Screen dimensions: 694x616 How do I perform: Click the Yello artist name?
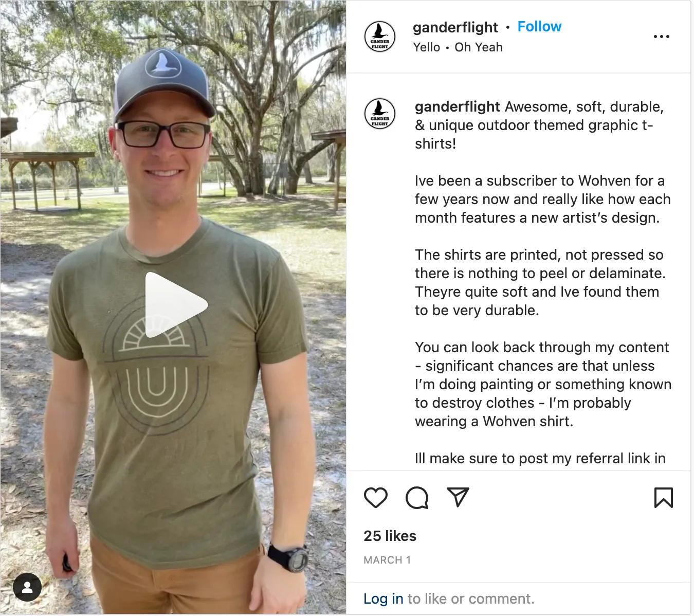(x=426, y=47)
